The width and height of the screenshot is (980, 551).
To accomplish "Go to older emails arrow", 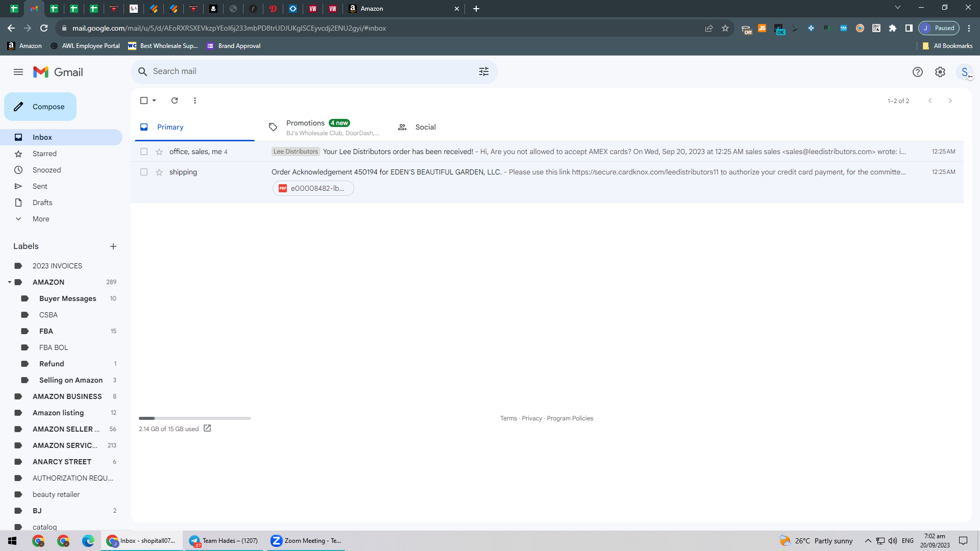I will pyautogui.click(x=950, y=101).
